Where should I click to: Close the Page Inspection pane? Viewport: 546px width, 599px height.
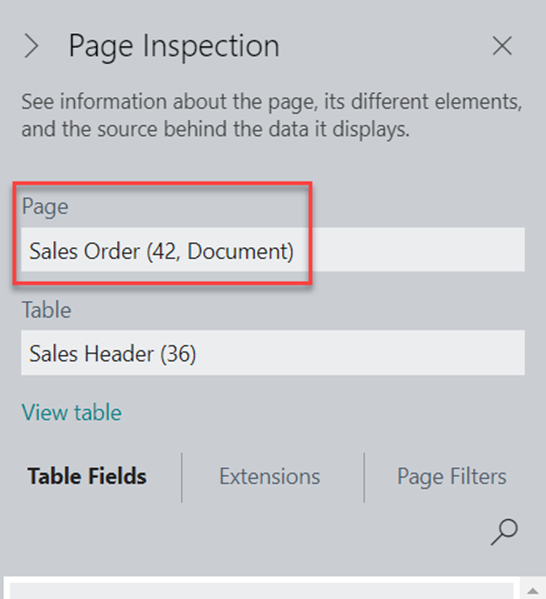point(502,46)
